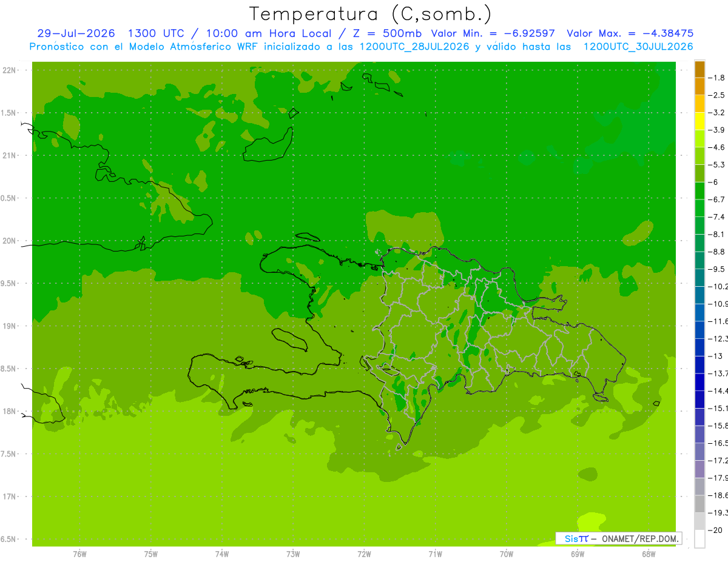Click the "1300 UTC" time label
The height and width of the screenshot is (562, 728).
click(156, 33)
